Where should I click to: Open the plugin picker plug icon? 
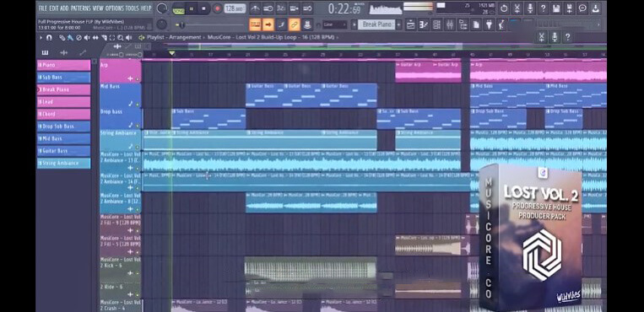489,25
